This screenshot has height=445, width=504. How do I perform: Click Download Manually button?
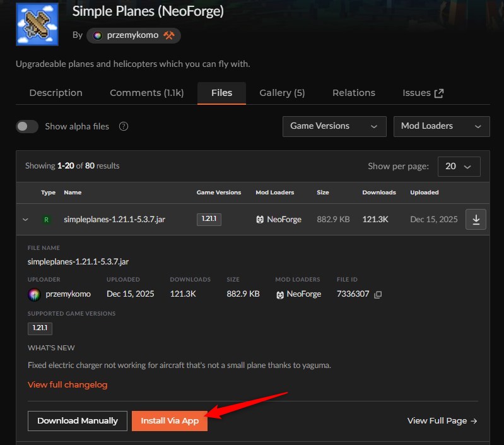click(78, 421)
